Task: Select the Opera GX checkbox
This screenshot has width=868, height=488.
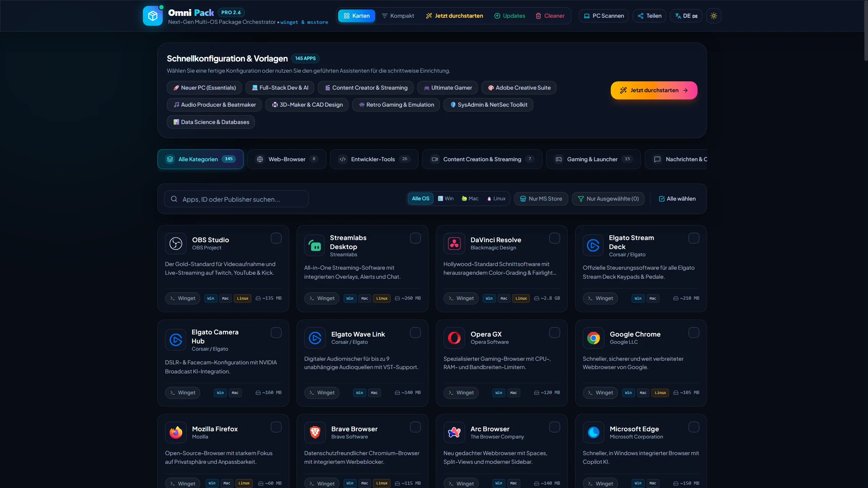Action: coord(555,333)
